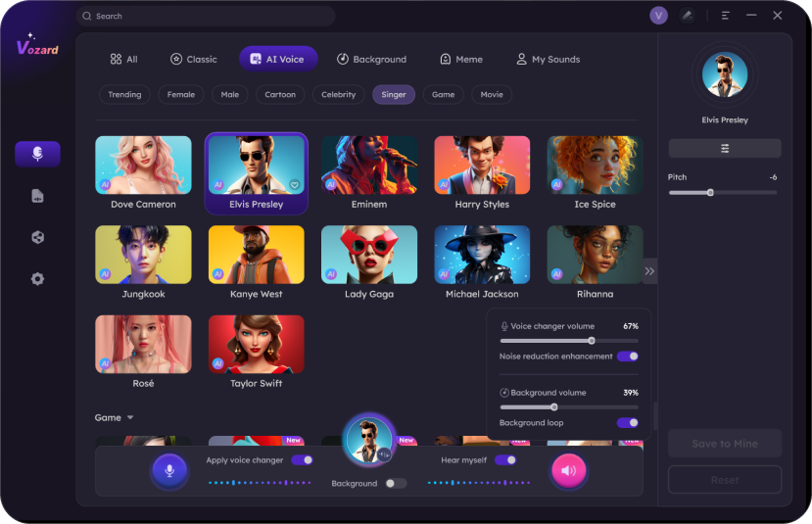The width and height of the screenshot is (812, 524).
Task: Switch to the Background tab
Action: [x=371, y=59]
